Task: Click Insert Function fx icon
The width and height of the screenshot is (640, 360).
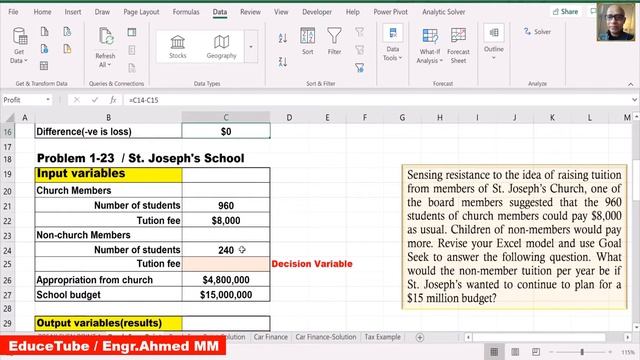Action: 113,100
